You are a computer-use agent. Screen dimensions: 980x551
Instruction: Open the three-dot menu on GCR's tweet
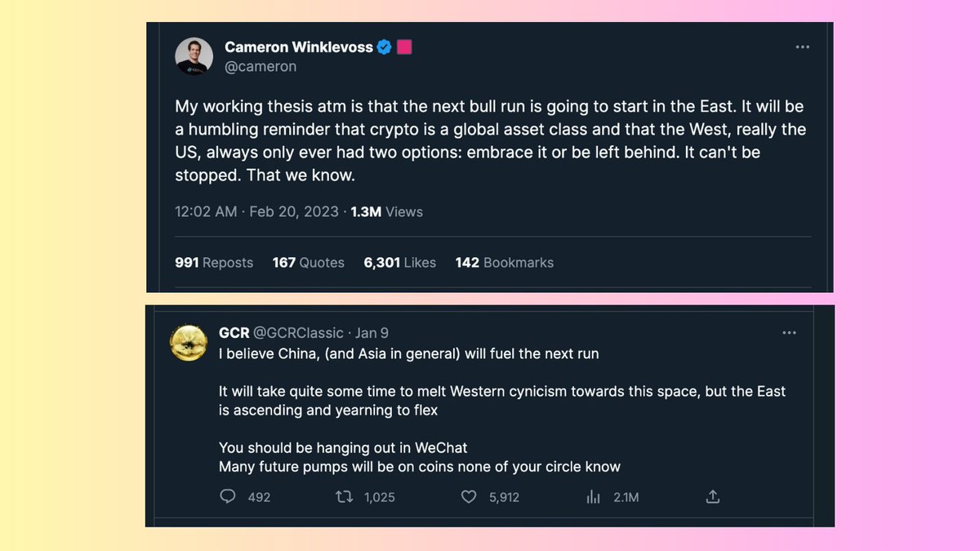[x=789, y=333]
